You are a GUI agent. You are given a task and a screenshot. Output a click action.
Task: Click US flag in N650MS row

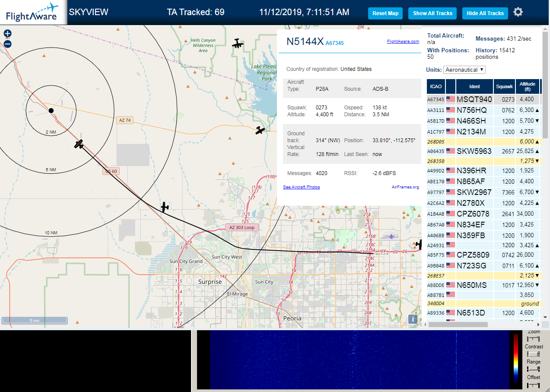451,285
